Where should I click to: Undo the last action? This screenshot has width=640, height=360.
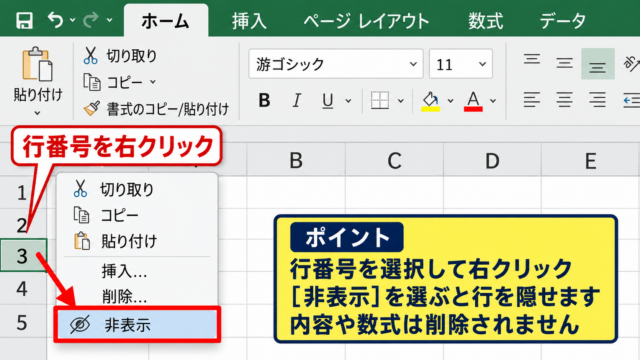point(56,19)
